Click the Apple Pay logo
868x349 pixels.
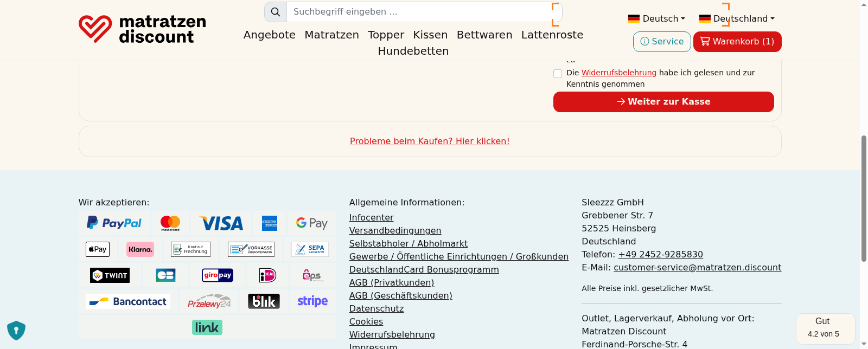98,249
